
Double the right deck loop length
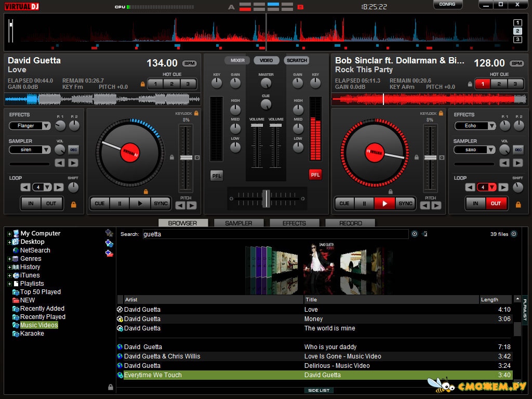(x=503, y=187)
